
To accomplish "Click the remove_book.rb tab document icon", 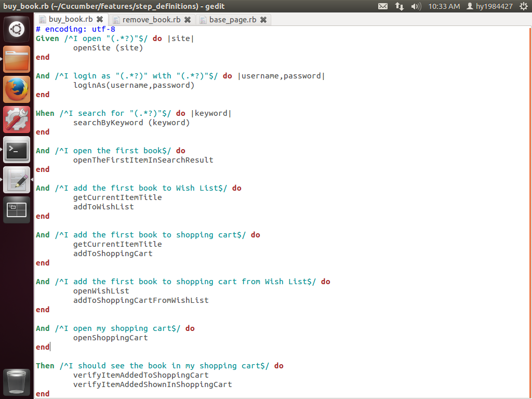I will (x=116, y=20).
